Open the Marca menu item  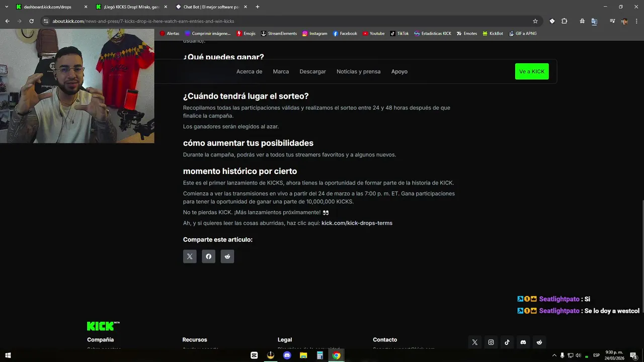[x=281, y=71]
